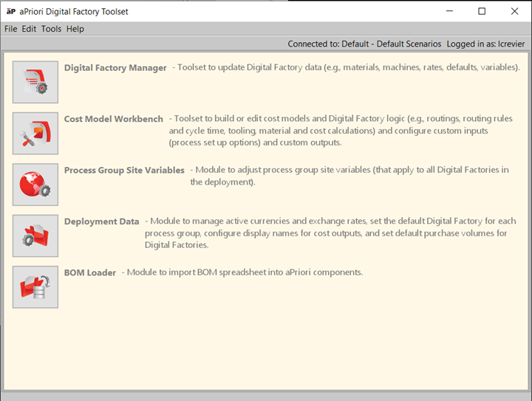
Task: Close the aPriori Digital Factory Toolset window
Action: tap(514, 11)
